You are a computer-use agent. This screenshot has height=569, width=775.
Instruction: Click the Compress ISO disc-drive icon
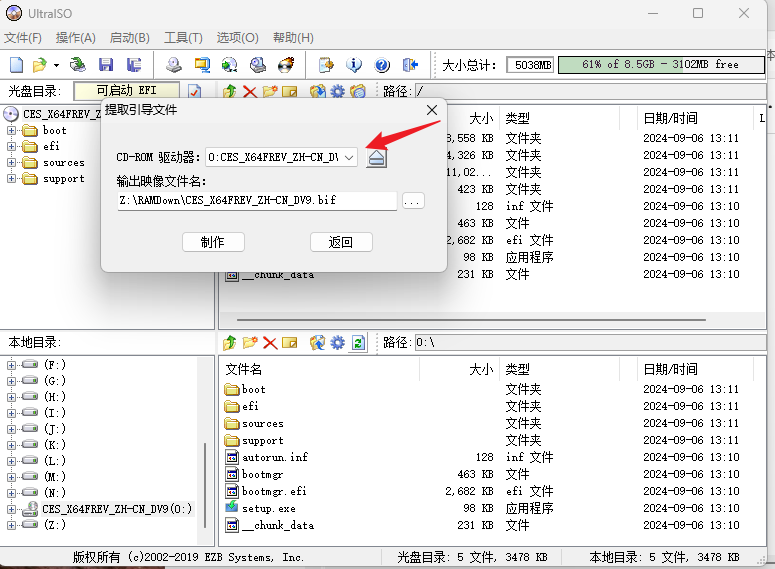258,65
